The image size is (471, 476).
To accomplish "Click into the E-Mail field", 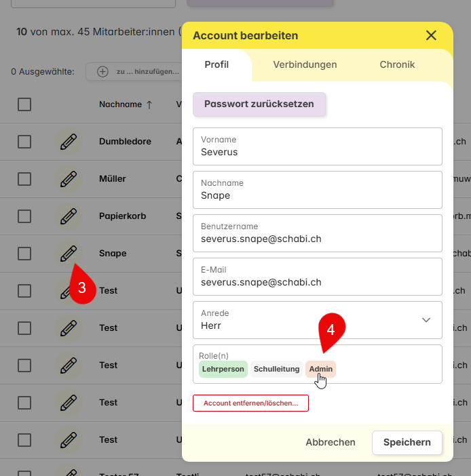I will pyautogui.click(x=318, y=277).
